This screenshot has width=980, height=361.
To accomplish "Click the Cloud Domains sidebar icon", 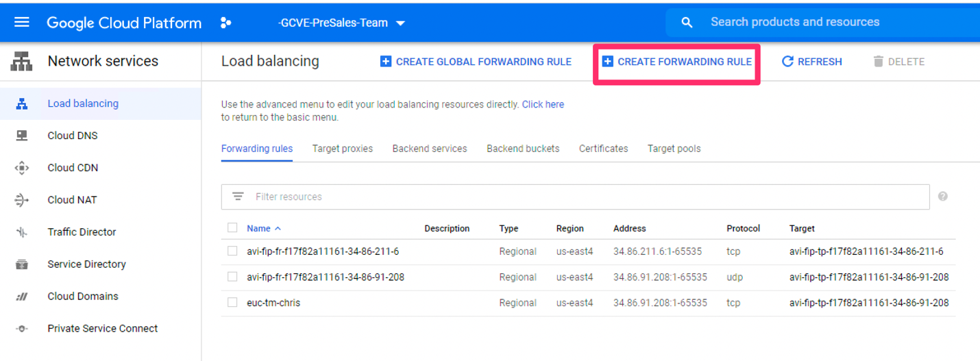I will click(x=22, y=297).
